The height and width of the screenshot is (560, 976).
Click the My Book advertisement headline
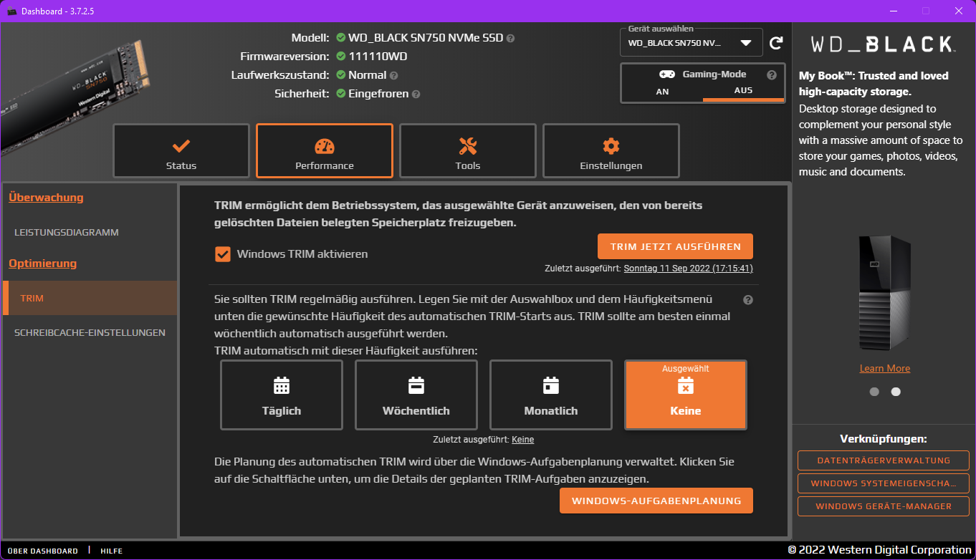click(874, 84)
